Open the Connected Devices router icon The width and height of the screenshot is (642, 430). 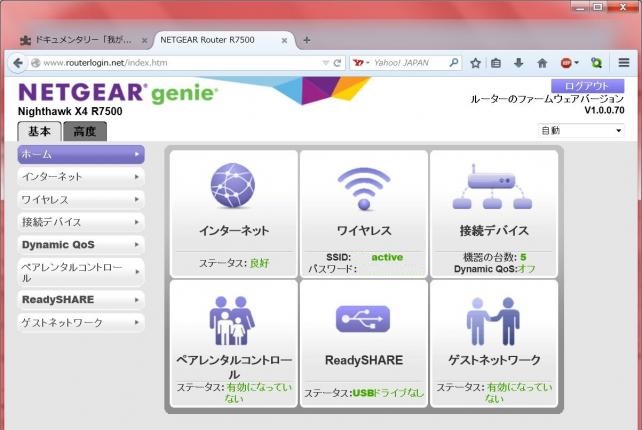click(493, 187)
